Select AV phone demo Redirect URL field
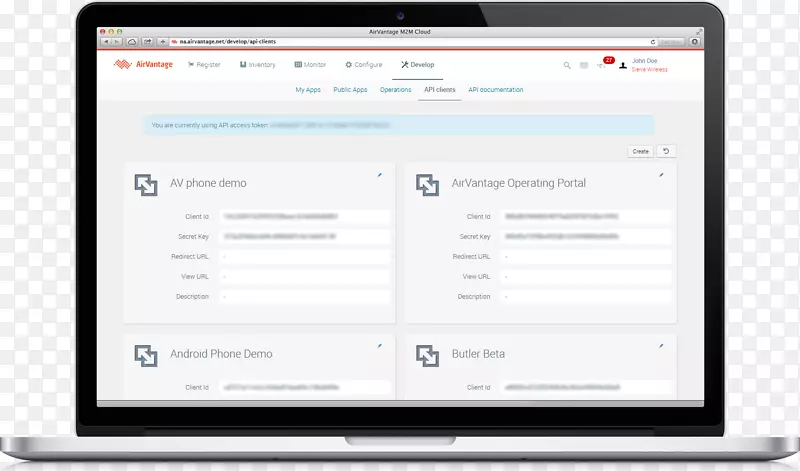The width and height of the screenshot is (800, 471). click(x=305, y=257)
